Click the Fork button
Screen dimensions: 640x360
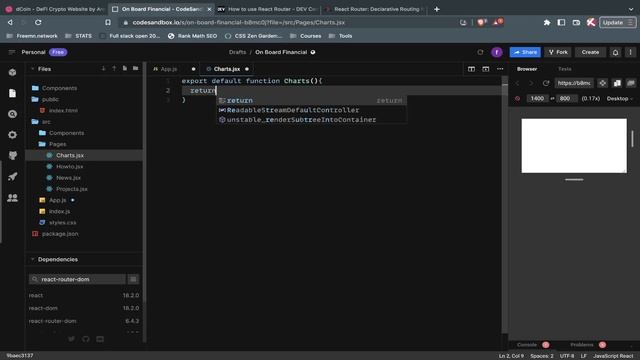coord(558,52)
